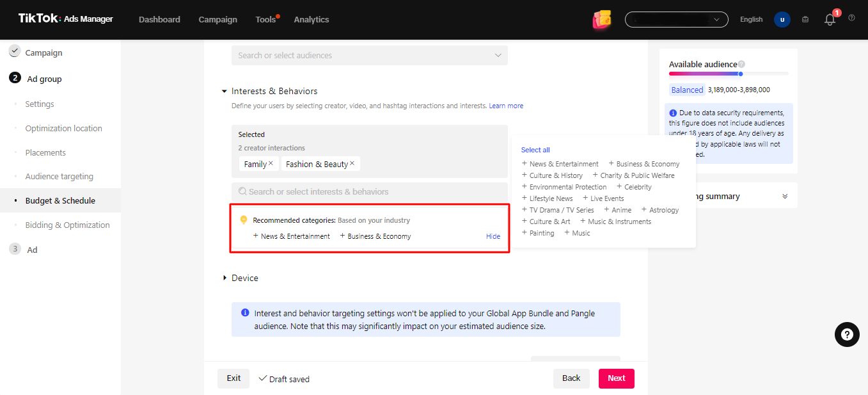Viewport: 868px width, 395px height.
Task: Open the Learn more link
Action: (505, 105)
